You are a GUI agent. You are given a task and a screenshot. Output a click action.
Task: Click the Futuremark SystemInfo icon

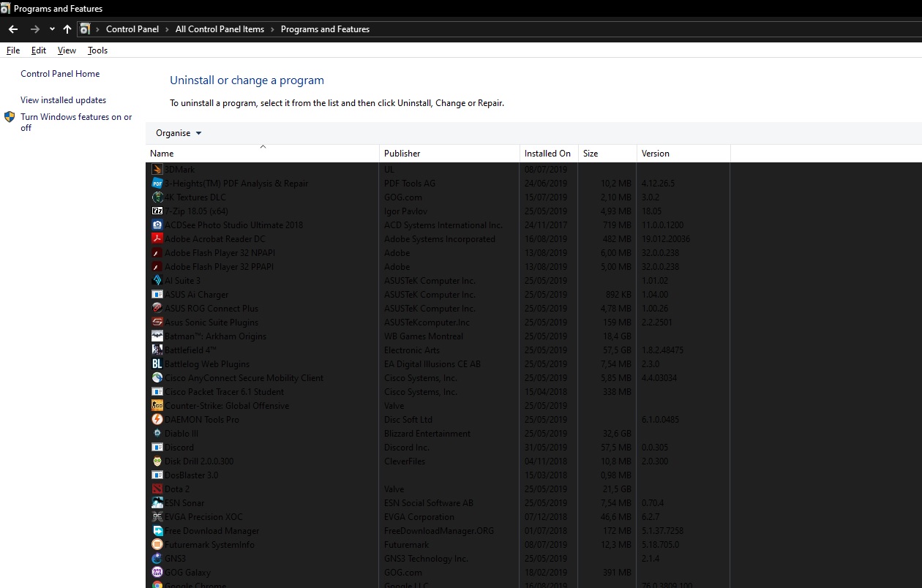click(x=157, y=544)
